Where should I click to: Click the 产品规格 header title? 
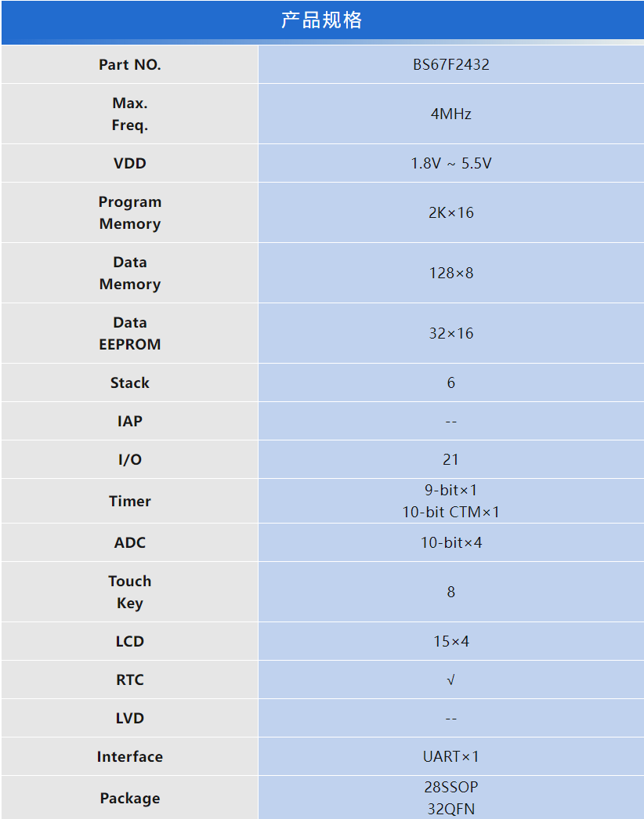322,20
